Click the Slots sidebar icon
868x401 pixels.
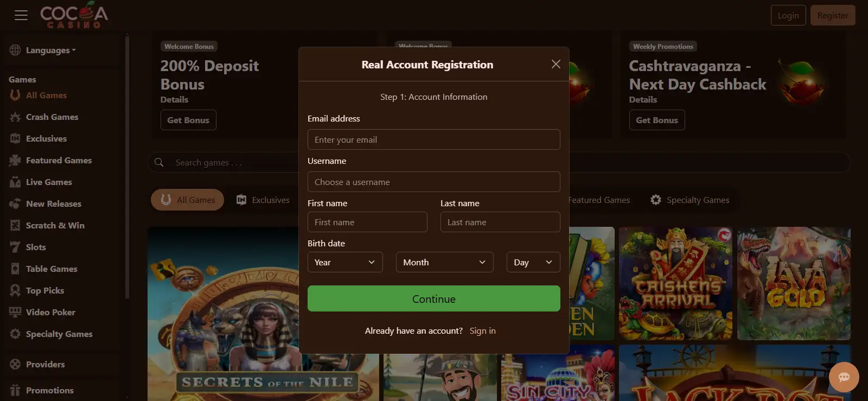[15, 247]
